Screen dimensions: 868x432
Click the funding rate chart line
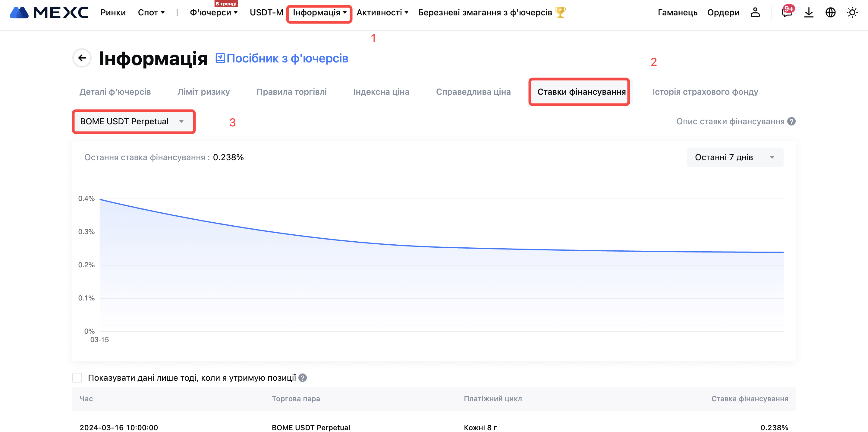pos(438,247)
